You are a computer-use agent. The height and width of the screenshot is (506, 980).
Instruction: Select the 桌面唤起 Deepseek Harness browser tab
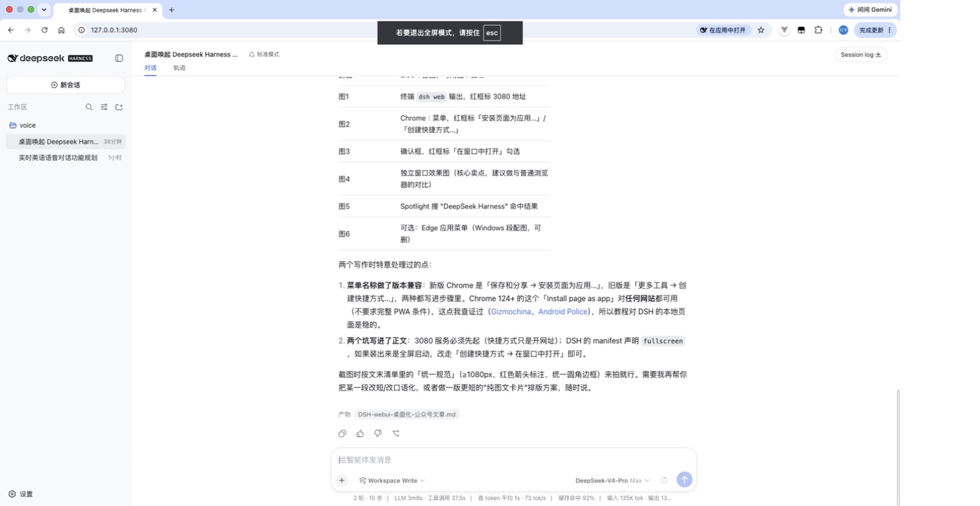(107, 10)
